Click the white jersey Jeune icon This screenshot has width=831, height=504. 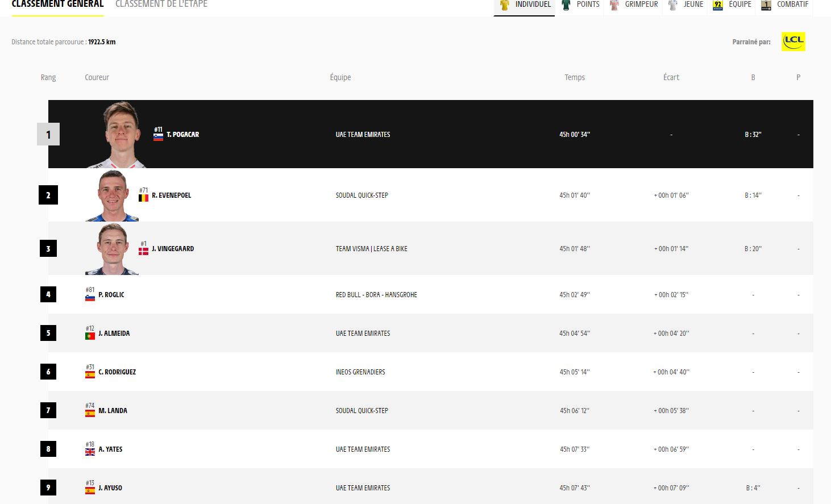pyautogui.click(x=673, y=5)
